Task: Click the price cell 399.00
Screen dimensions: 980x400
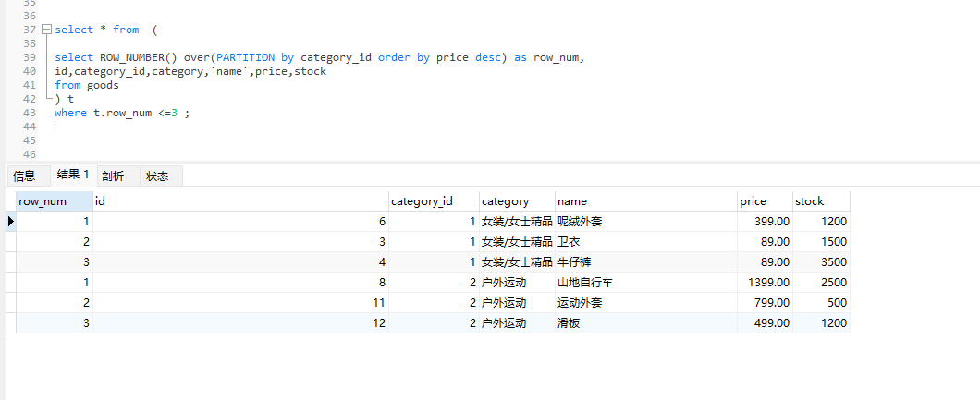Action: 765,221
